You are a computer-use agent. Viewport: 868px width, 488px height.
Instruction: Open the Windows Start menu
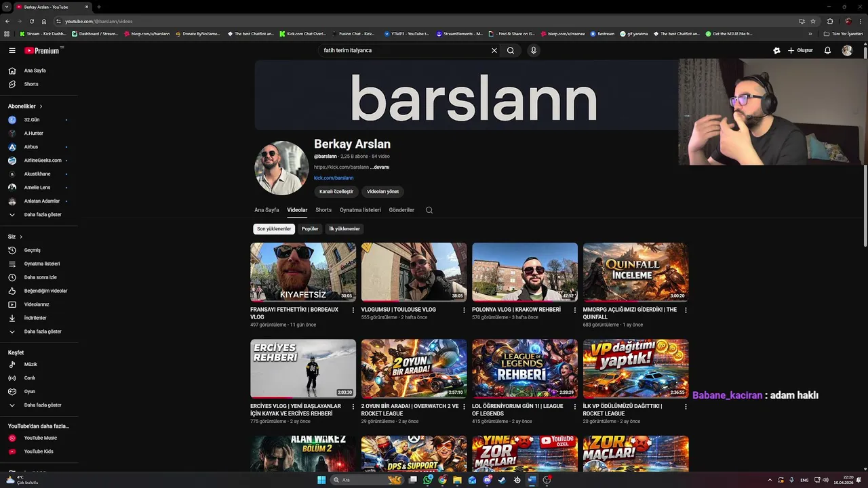(321, 480)
